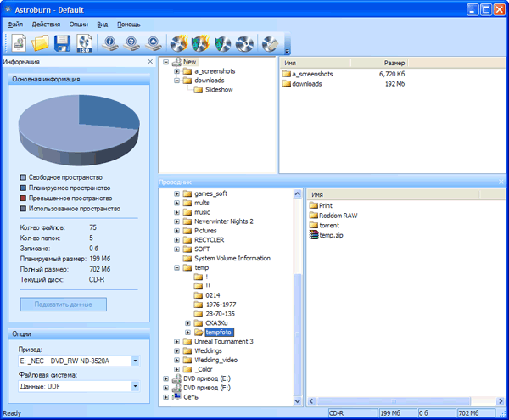The width and height of the screenshot is (509, 420).
Task: Select the mults folder
Action: point(202,203)
